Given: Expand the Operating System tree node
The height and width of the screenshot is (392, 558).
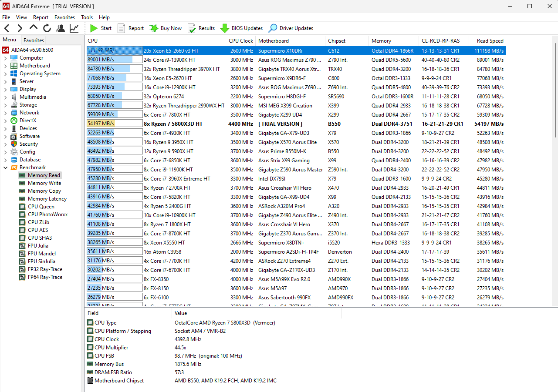Looking at the screenshot, I should tap(5, 74).
